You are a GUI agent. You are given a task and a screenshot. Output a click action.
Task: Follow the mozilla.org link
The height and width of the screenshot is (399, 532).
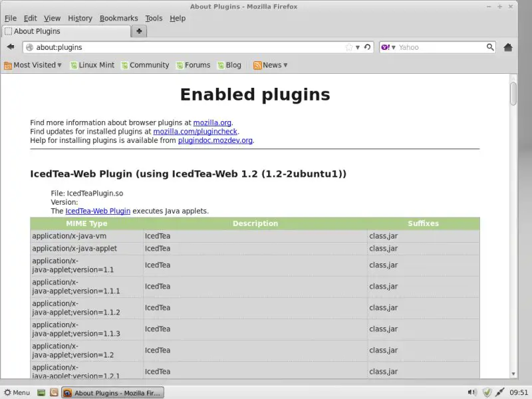coord(212,122)
